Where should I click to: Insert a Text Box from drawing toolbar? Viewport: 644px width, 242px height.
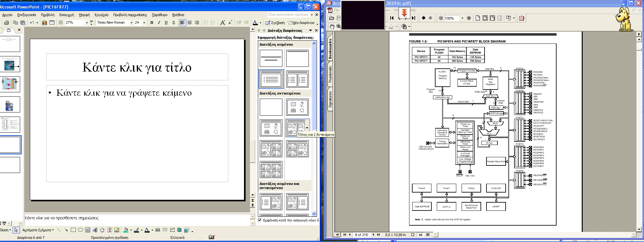pos(88,230)
